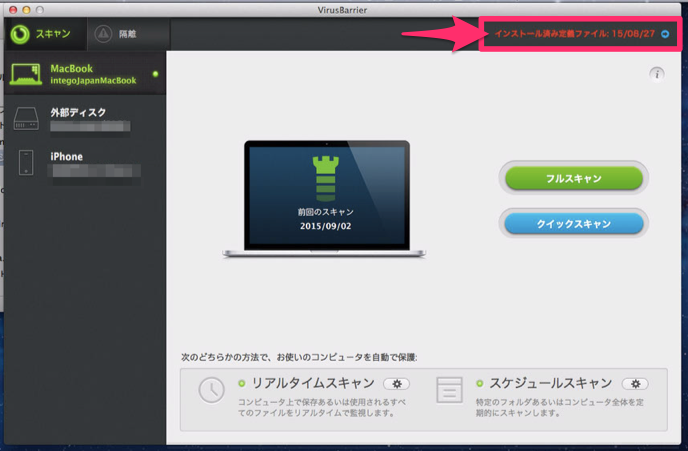Open スケジュールスキャン gear settings
Viewport: 688px width, 451px height.
pyautogui.click(x=635, y=384)
